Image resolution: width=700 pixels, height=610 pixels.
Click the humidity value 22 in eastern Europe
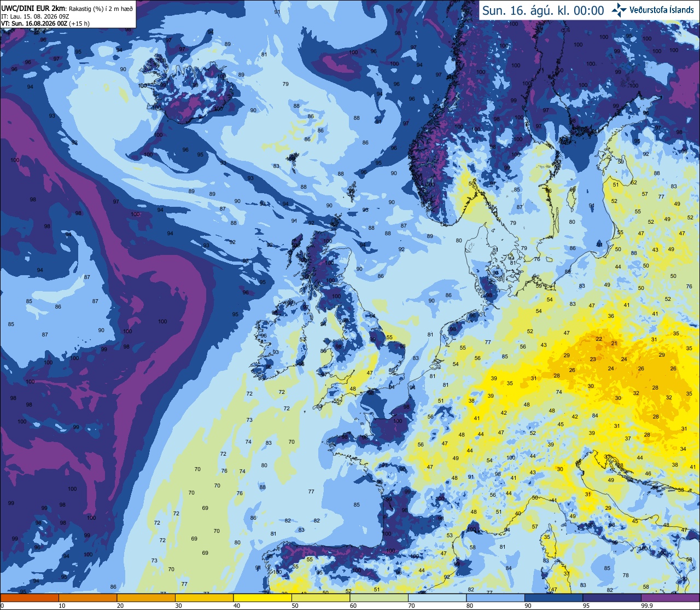coord(599,339)
